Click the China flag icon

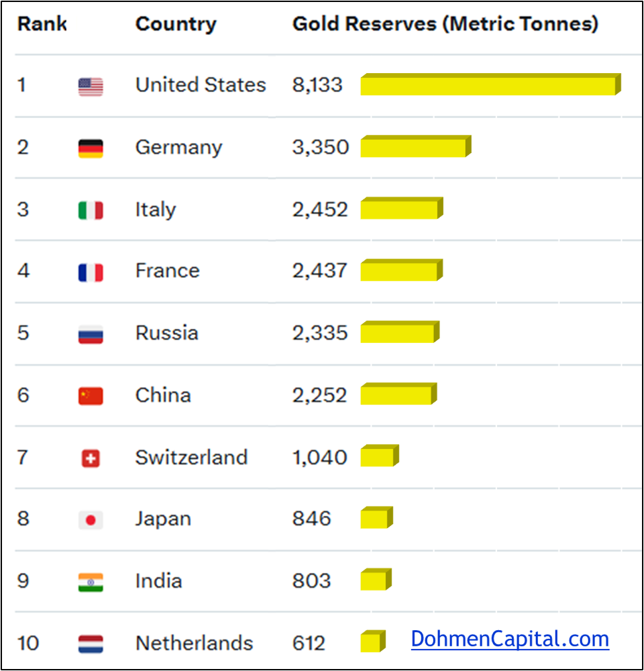tap(91, 396)
